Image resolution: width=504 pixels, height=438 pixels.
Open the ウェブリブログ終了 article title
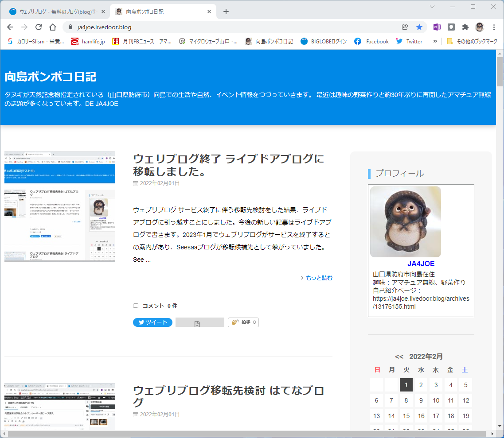click(228, 165)
